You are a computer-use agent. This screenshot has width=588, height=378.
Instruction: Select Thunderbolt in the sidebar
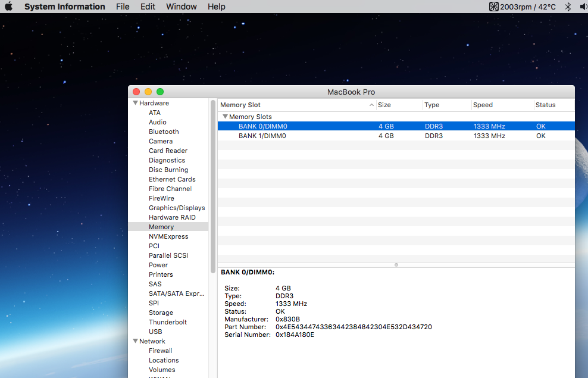click(168, 322)
